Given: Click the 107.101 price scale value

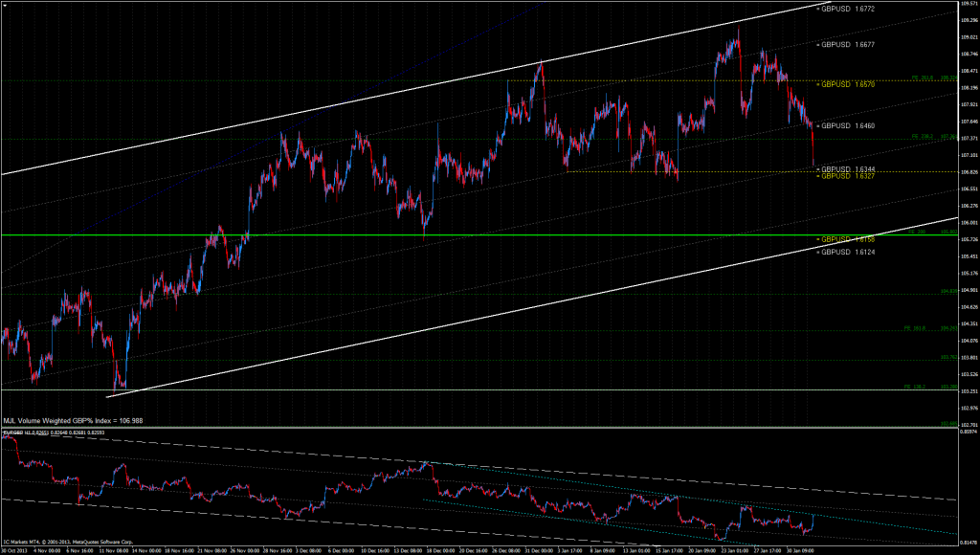Looking at the screenshot, I should [x=969, y=155].
